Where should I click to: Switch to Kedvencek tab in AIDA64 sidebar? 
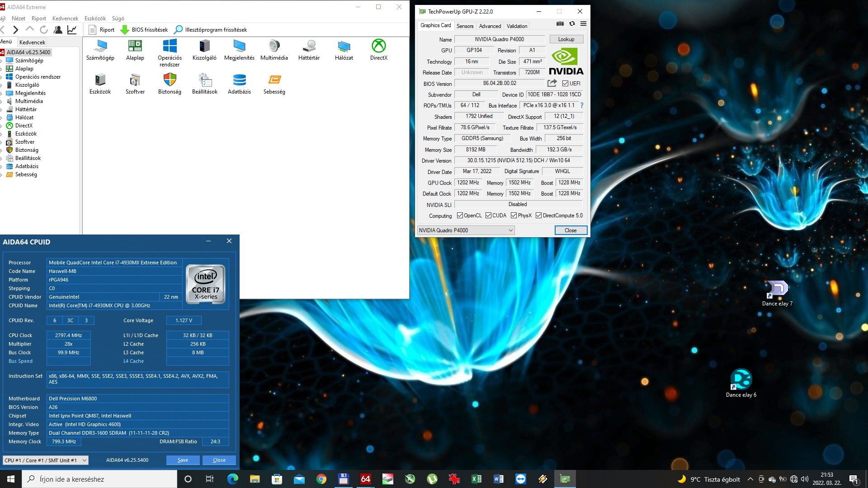click(x=32, y=42)
